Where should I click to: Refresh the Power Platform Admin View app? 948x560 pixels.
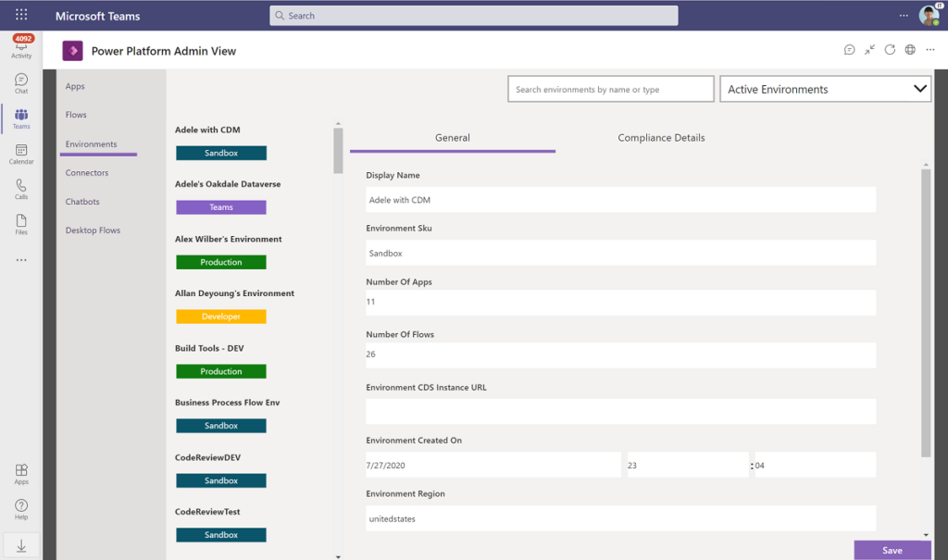coord(890,50)
